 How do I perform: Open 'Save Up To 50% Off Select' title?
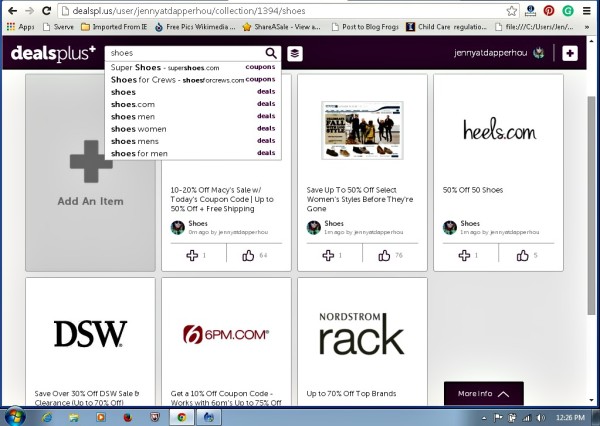click(360, 199)
